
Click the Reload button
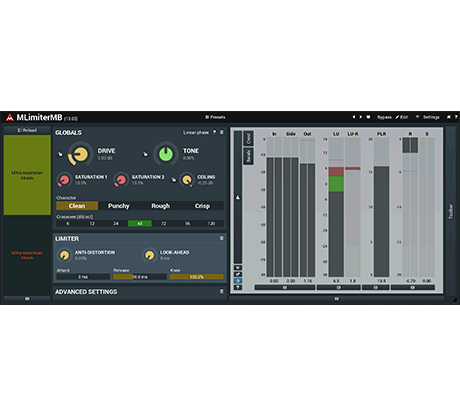(27, 130)
